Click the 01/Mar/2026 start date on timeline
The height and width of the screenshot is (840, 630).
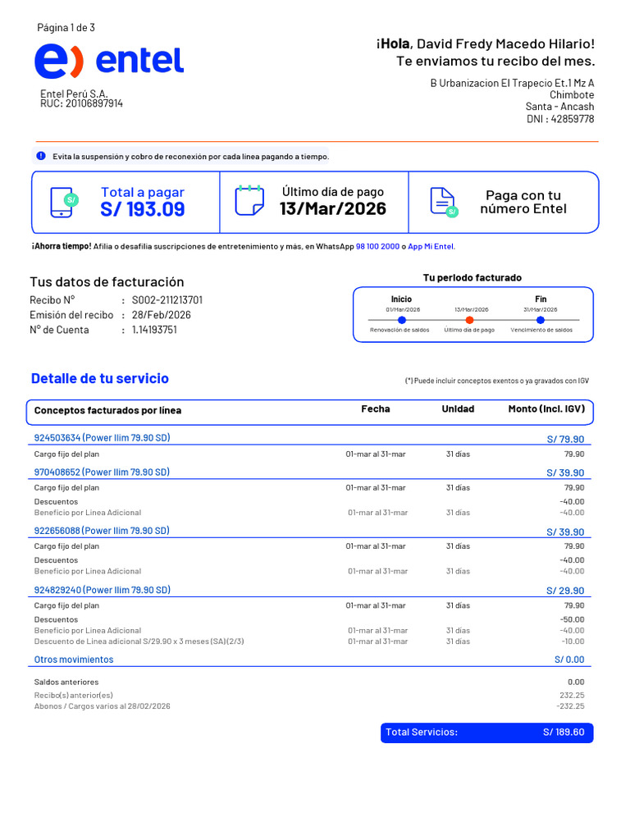[x=403, y=309]
